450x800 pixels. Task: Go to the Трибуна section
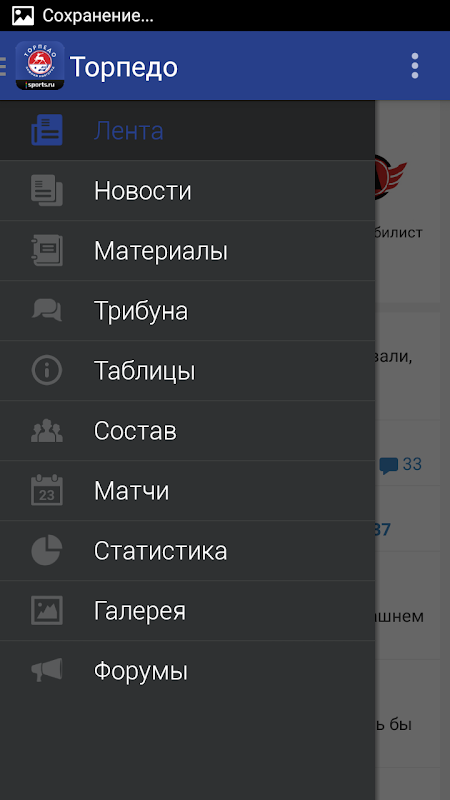pos(187,311)
